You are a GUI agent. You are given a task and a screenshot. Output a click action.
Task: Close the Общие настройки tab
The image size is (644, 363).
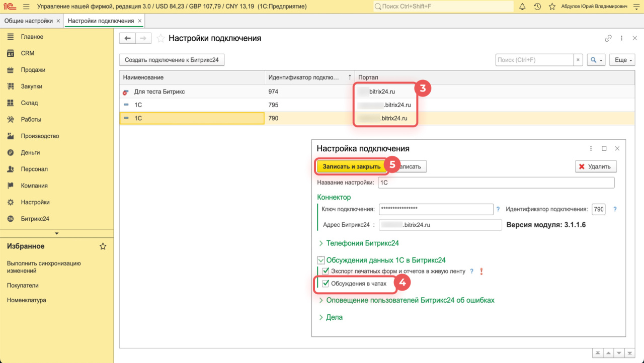(58, 21)
